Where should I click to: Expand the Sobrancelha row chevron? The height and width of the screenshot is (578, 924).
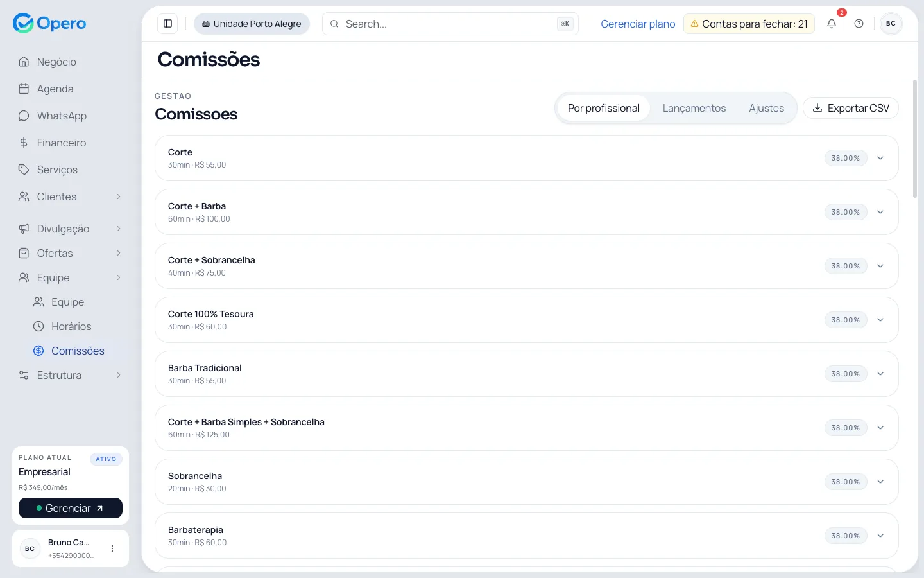pyautogui.click(x=880, y=482)
